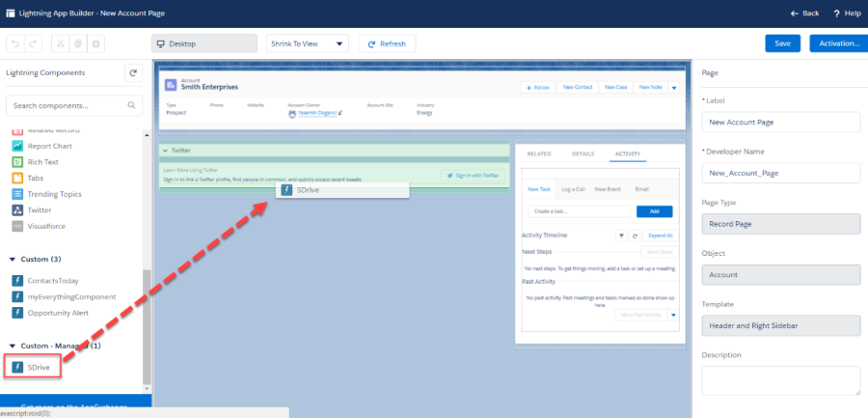Viewport: 868px width, 418px height.
Task: Click the Label input field
Action: coord(780,123)
